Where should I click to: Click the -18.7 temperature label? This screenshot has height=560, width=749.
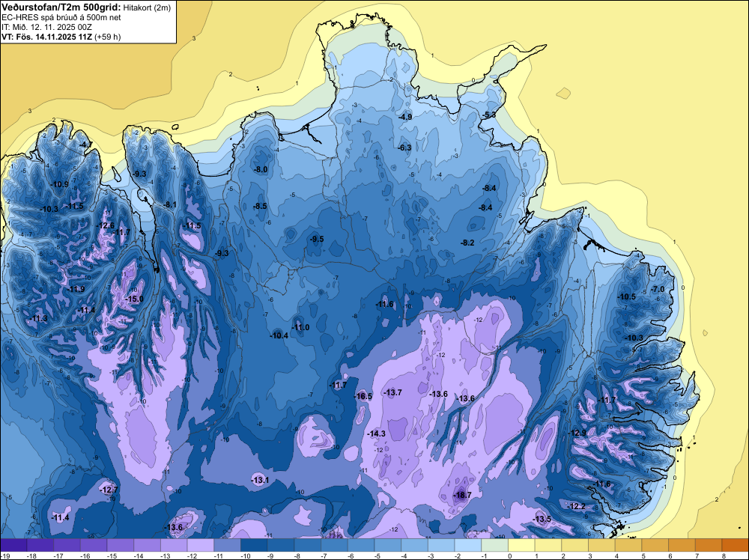click(x=463, y=495)
